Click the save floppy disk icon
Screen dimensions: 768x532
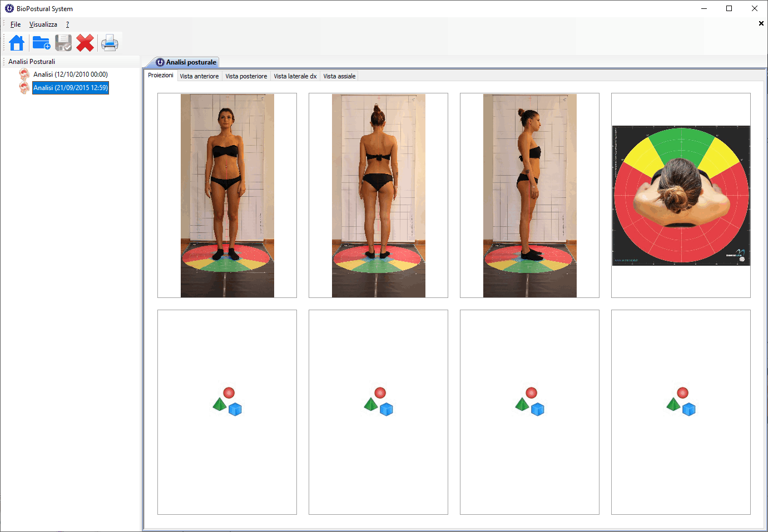[63, 43]
